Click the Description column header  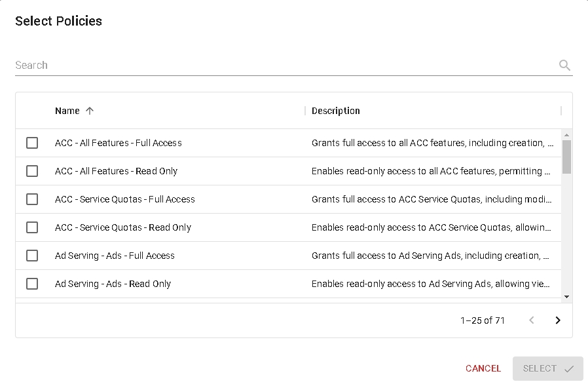coord(335,111)
